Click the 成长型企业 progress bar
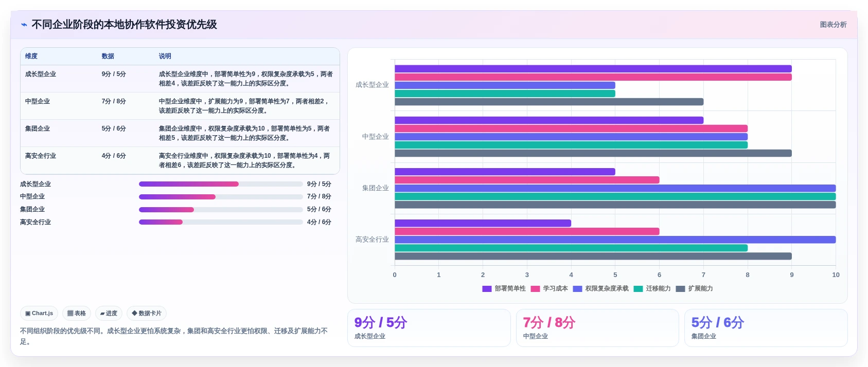Image resolution: width=868 pixels, height=367 pixels. (221, 184)
